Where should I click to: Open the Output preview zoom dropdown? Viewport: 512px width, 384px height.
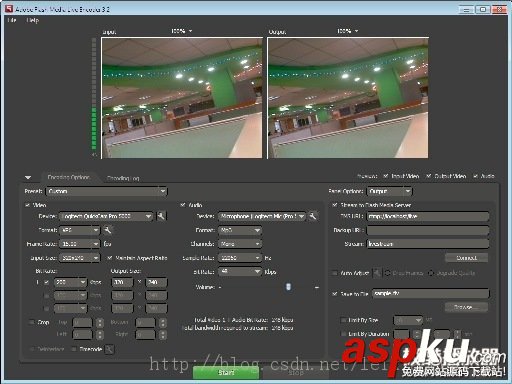point(348,31)
